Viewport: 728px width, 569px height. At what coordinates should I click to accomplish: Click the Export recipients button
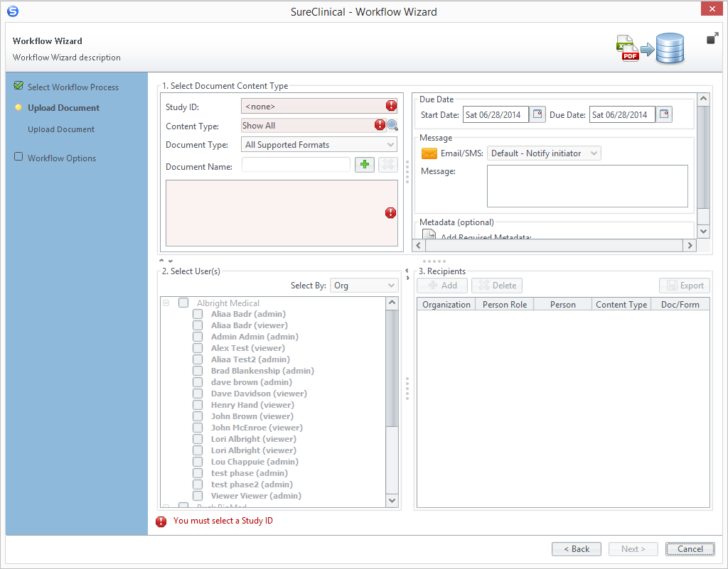click(x=685, y=285)
